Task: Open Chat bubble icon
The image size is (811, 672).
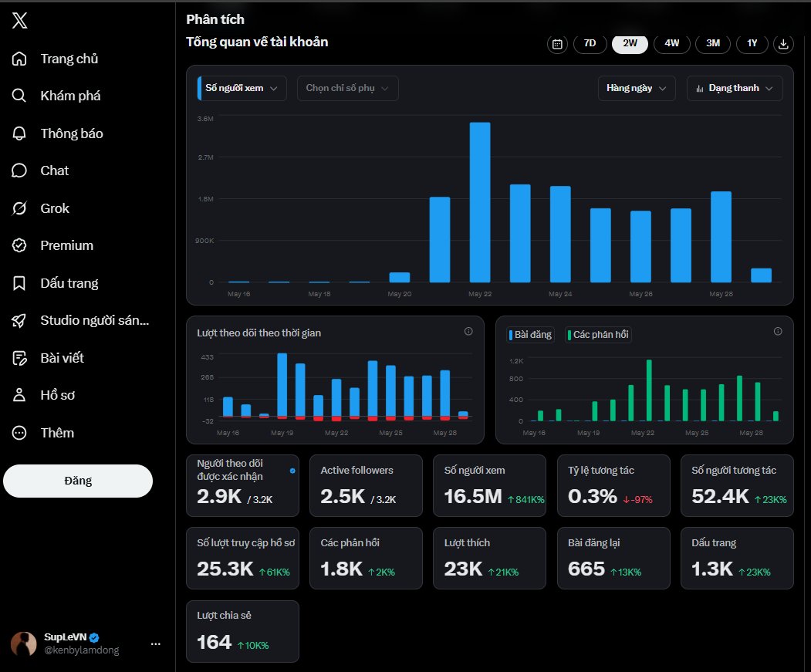Action: pos(19,171)
